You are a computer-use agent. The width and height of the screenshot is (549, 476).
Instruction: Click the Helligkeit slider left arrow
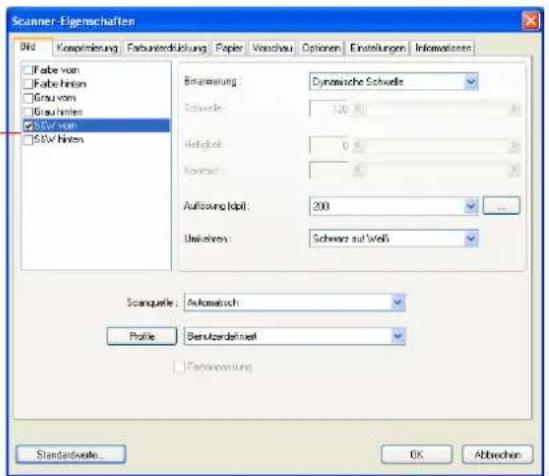pos(358,145)
